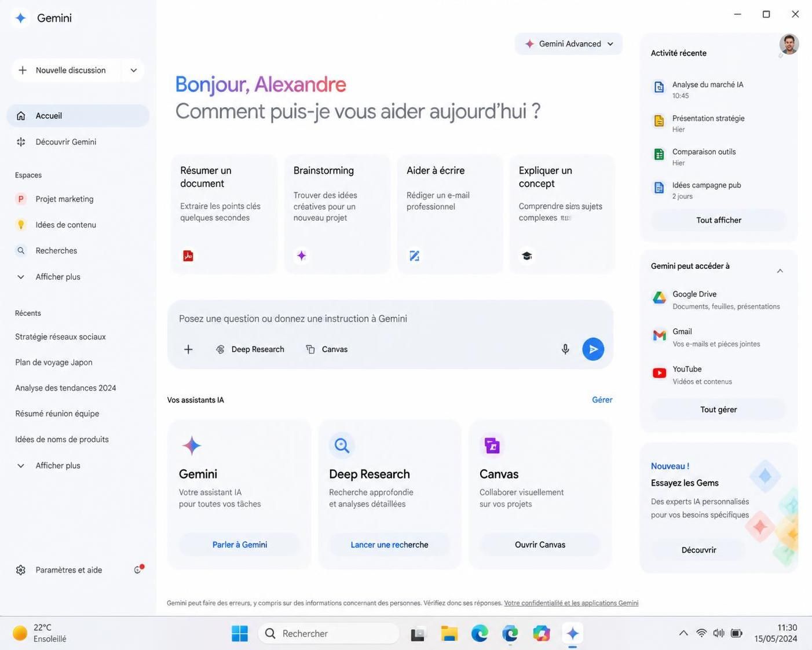Click the green Comparaison outils sheet icon

659,154
